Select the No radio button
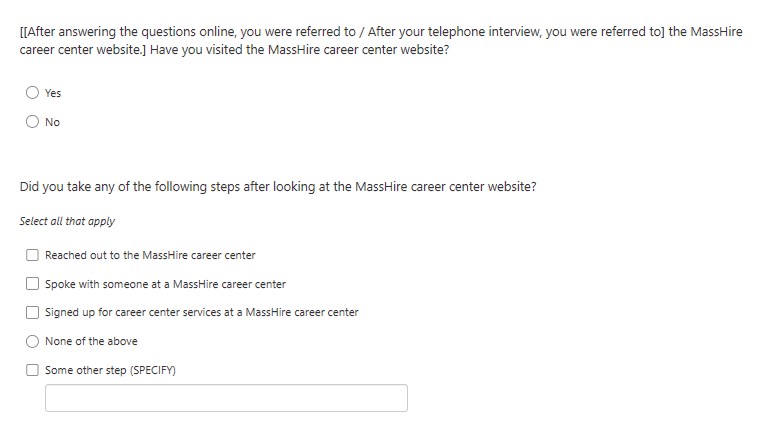 [32, 121]
